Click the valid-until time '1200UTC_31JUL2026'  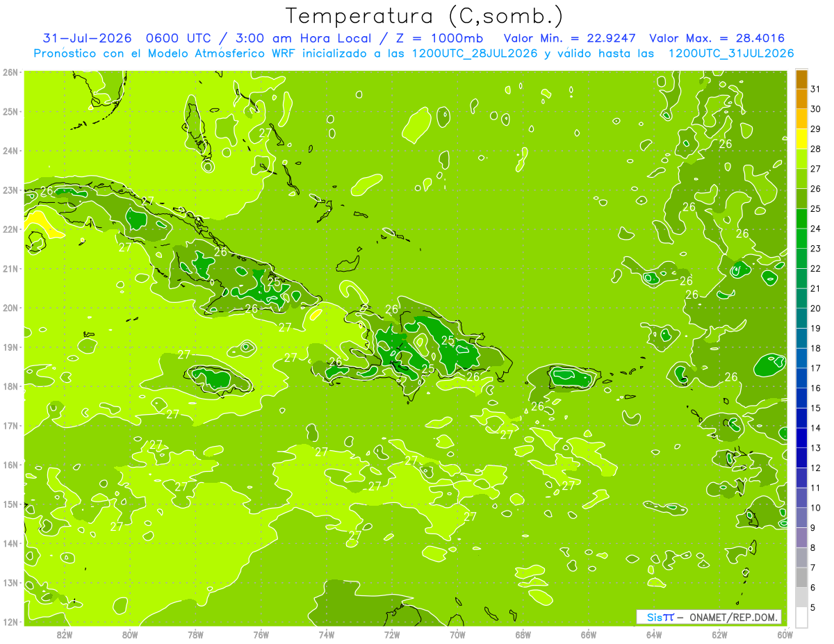pos(731,53)
